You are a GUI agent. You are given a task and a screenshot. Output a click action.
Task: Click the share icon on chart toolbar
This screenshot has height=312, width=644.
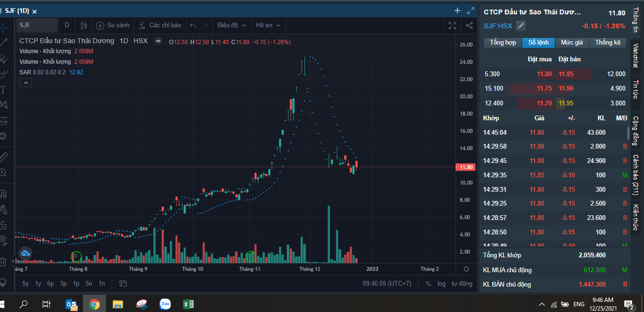coord(469,25)
